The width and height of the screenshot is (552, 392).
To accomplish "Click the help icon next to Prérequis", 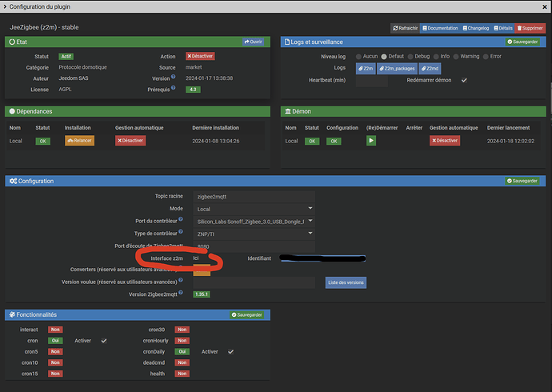I will click(x=174, y=88).
